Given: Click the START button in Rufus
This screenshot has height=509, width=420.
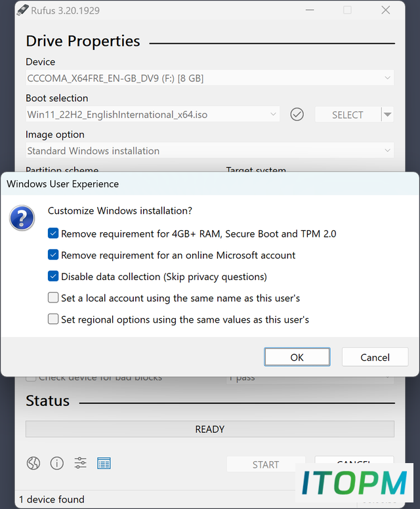Looking at the screenshot, I should (x=266, y=464).
